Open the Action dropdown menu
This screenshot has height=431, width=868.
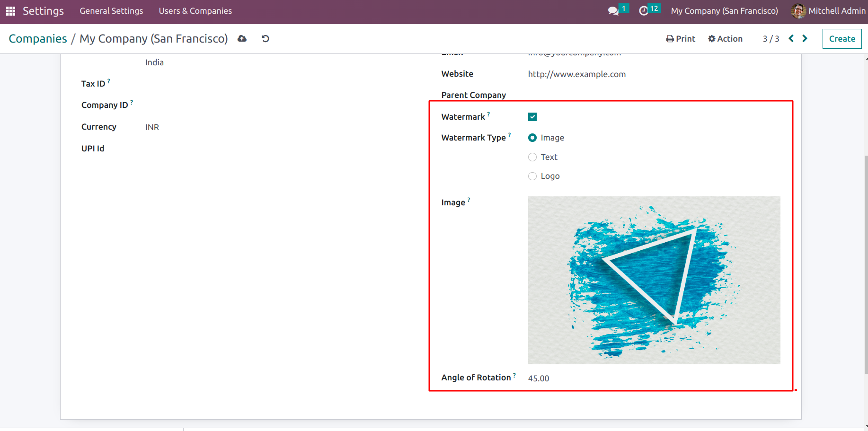click(x=725, y=39)
